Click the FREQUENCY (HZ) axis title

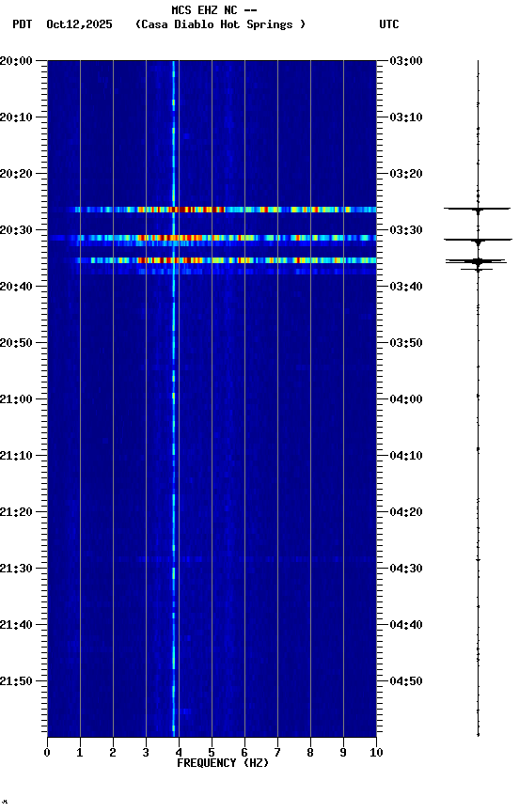223,763
